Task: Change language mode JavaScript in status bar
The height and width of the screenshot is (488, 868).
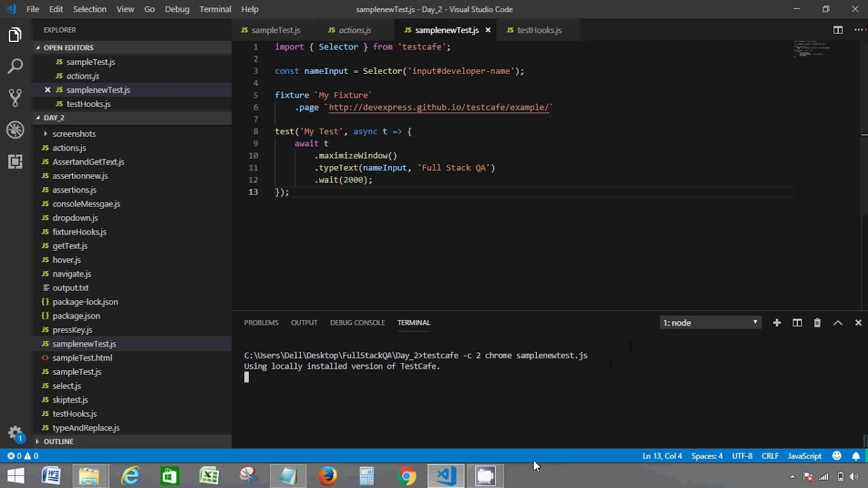Action: pos(804,456)
